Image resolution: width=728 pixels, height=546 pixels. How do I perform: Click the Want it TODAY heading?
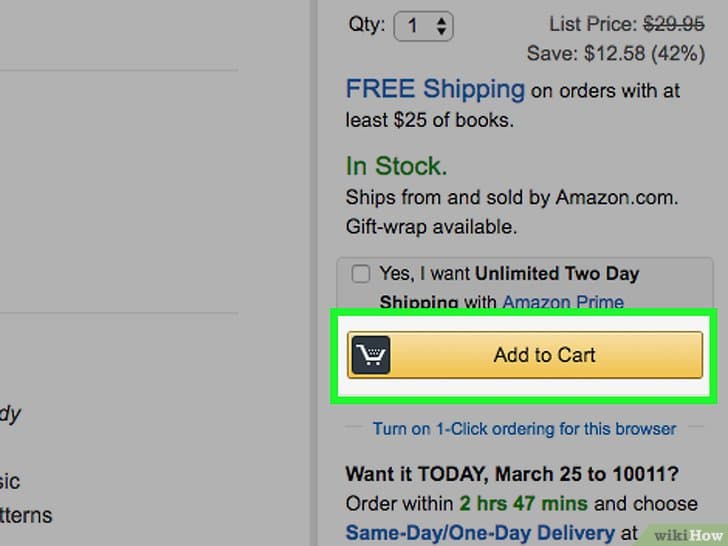(x=512, y=474)
